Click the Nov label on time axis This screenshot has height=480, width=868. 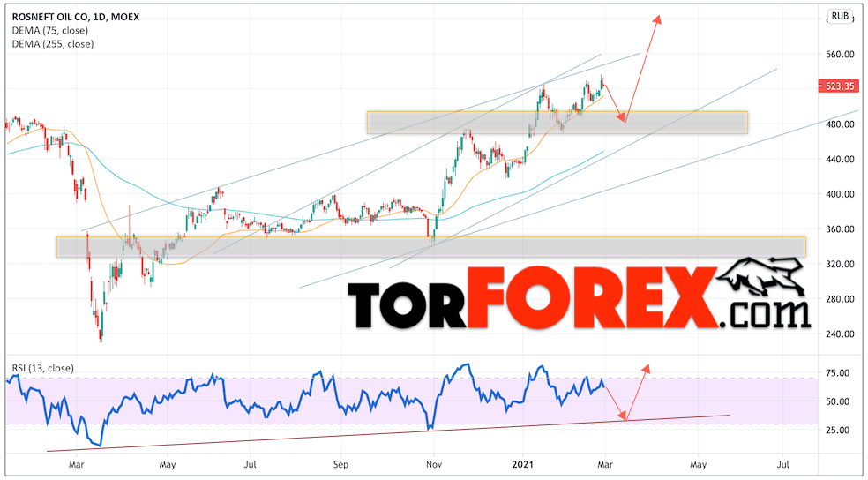pyautogui.click(x=435, y=464)
